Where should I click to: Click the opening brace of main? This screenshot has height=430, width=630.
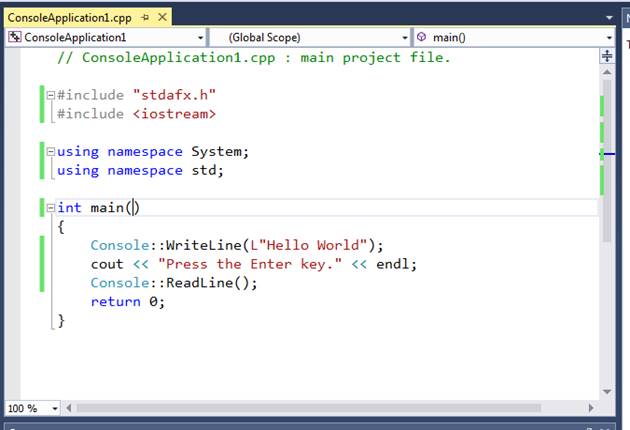pyautogui.click(x=61, y=227)
